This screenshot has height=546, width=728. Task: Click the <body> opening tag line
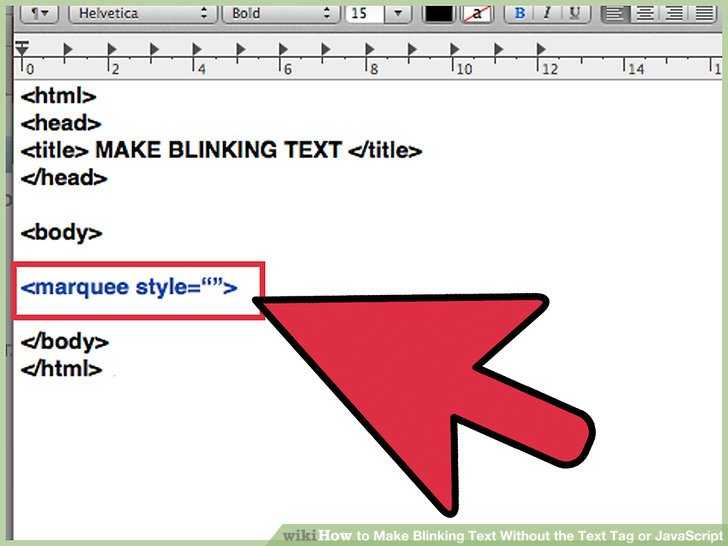click(61, 233)
